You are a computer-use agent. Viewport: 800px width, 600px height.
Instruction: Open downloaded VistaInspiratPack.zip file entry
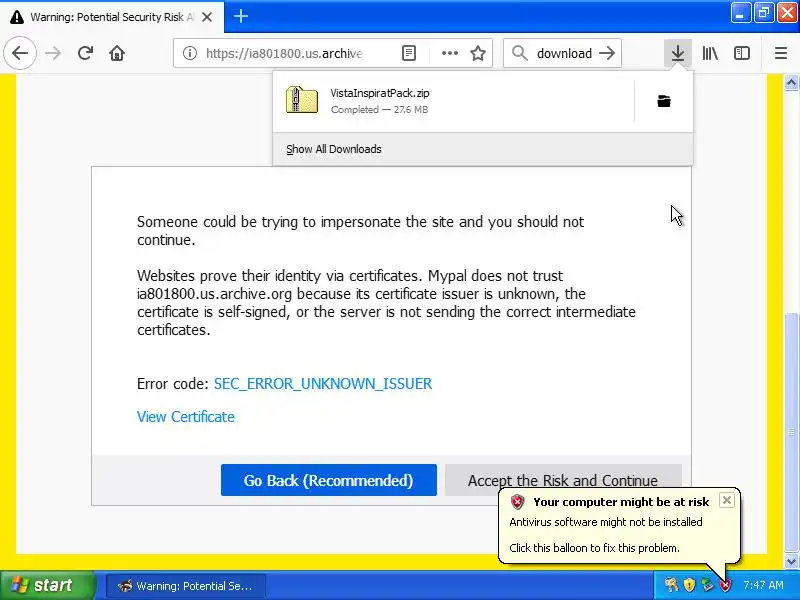453,101
